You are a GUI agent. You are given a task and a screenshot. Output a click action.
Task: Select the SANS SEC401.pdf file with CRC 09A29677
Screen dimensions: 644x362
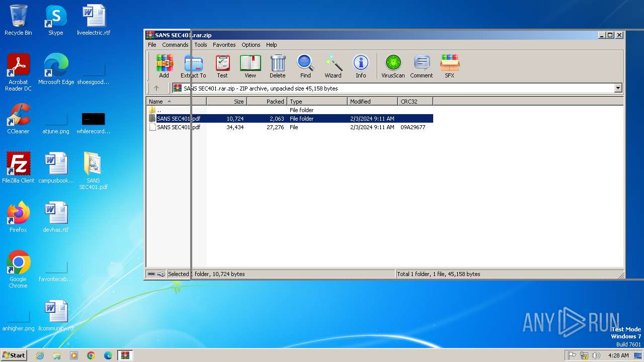pos(290,127)
